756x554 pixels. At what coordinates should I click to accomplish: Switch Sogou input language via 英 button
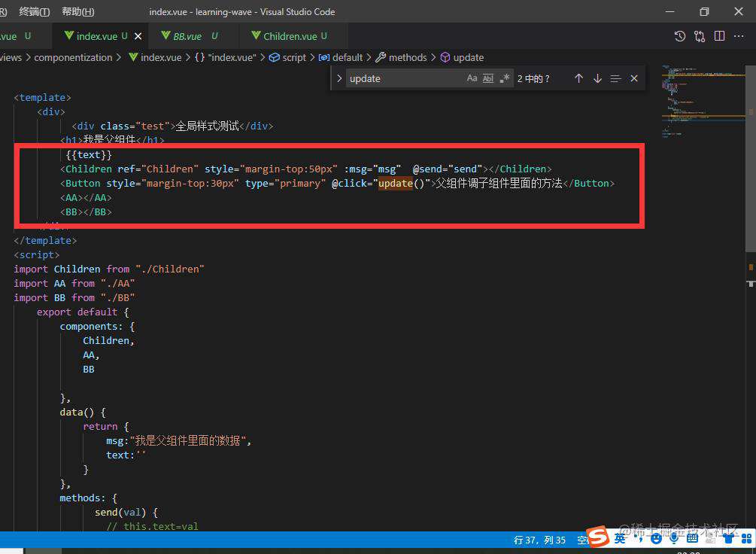pos(620,537)
